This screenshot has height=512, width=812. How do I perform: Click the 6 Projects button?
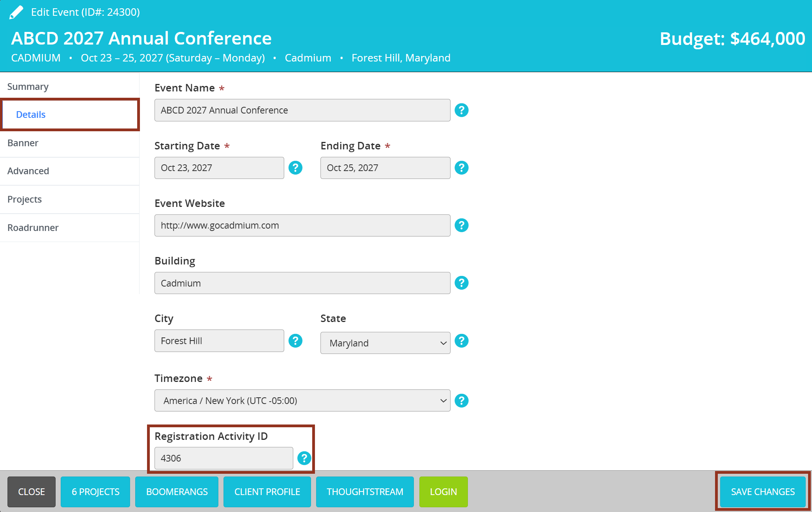[x=95, y=492]
